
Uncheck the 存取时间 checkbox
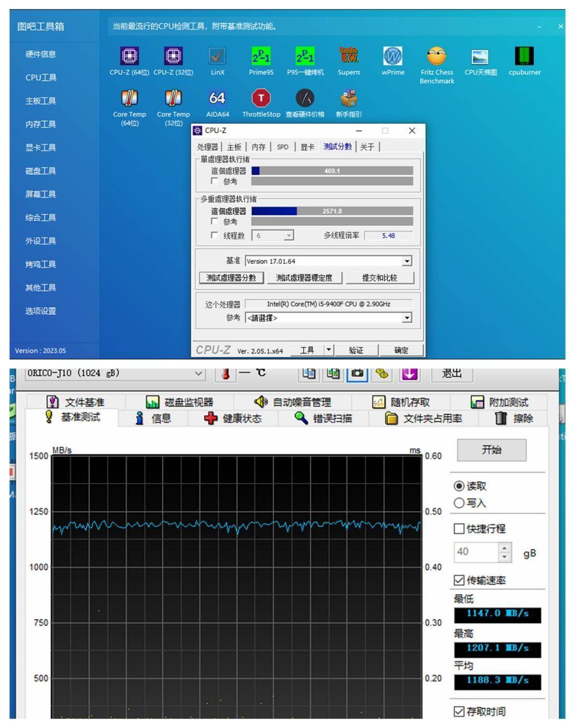[459, 711]
